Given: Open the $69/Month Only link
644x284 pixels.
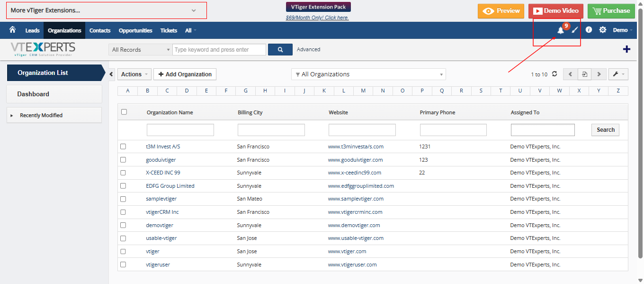Looking at the screenshot, I should 317,18.
